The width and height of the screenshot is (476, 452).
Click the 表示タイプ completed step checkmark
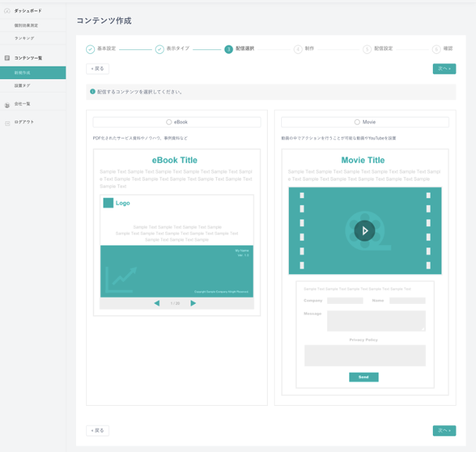(x=159, y=49)
